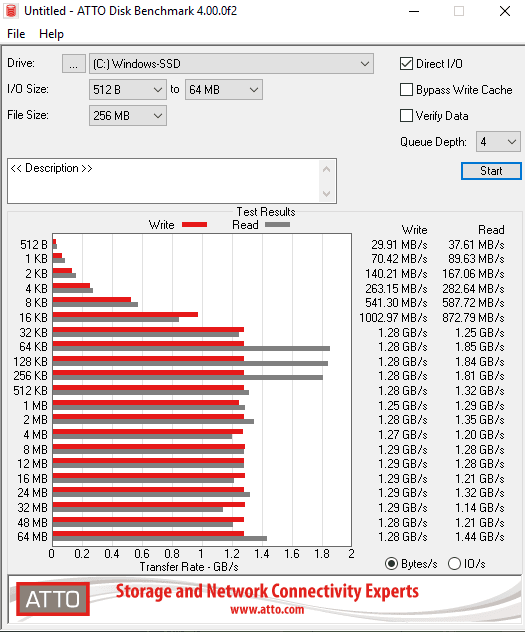
Task: Click the gray Read legend swatch
Action: click(277, 225)
